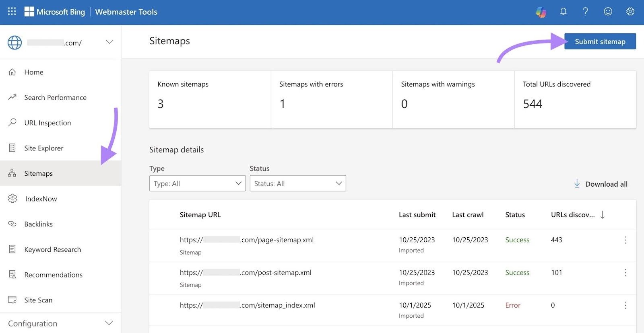
Task: Open more options for page-sitemap.xml row
Action: pos(625,240)
